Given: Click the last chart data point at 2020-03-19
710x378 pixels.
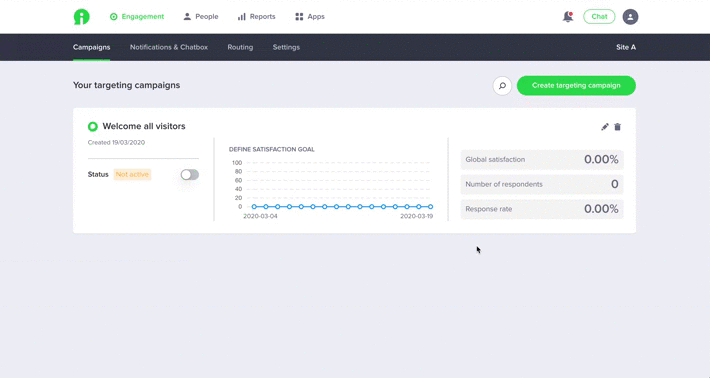Looking at the screenshot, I should click(430, 207).
